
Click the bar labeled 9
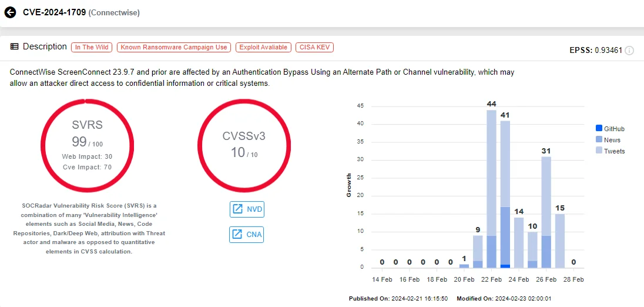click(478, 252)
